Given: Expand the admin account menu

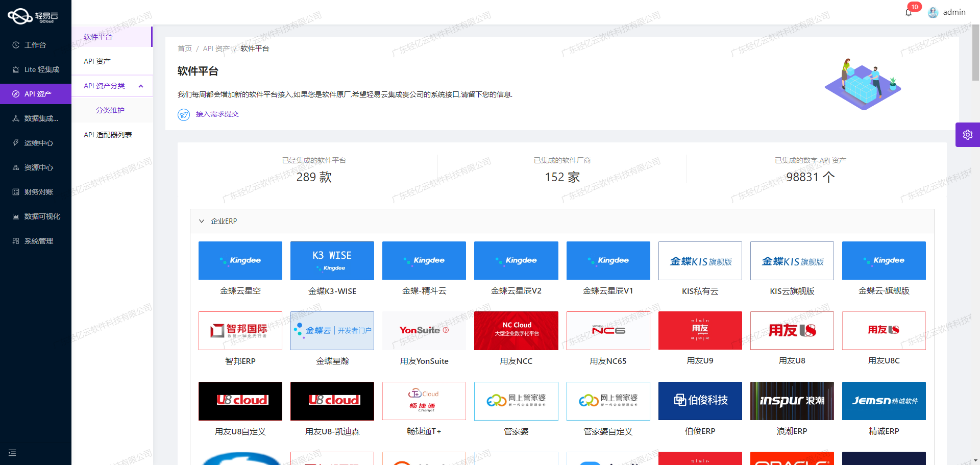Looking at the screenshot, I should click(947, 12).
